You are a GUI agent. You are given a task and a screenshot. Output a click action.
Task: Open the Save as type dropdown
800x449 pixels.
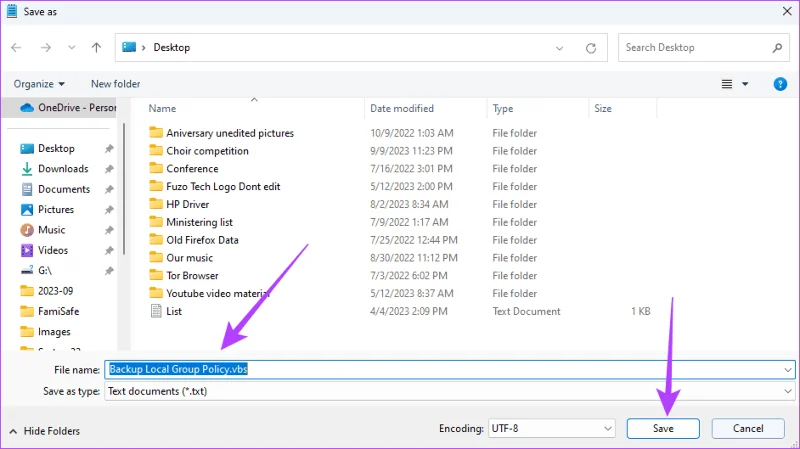click(449, 391)
